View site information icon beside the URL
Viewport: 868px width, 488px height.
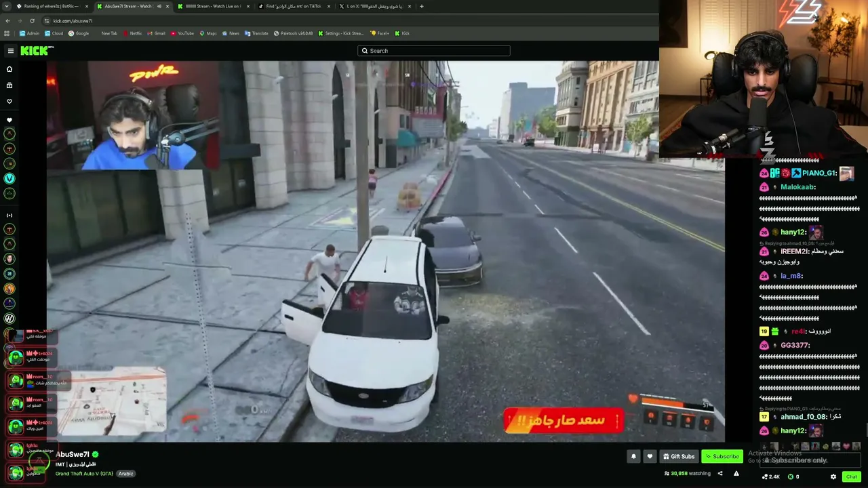pos(45,21)
